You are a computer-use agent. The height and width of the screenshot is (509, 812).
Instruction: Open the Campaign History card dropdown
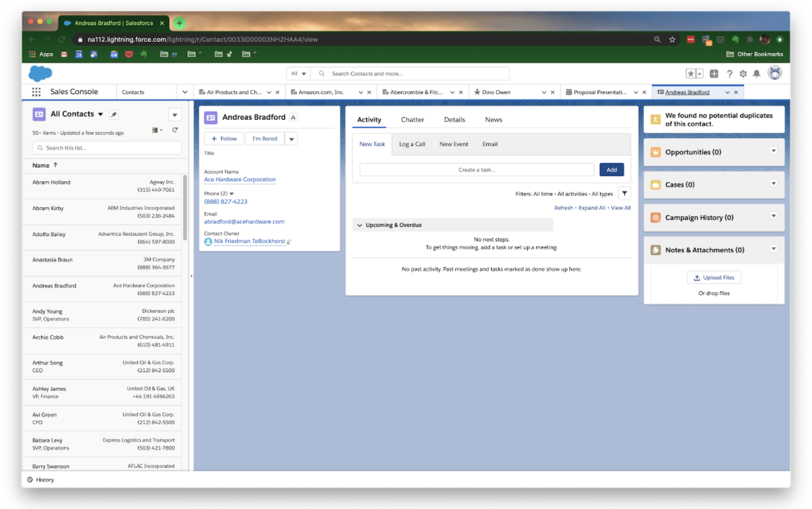773,217
